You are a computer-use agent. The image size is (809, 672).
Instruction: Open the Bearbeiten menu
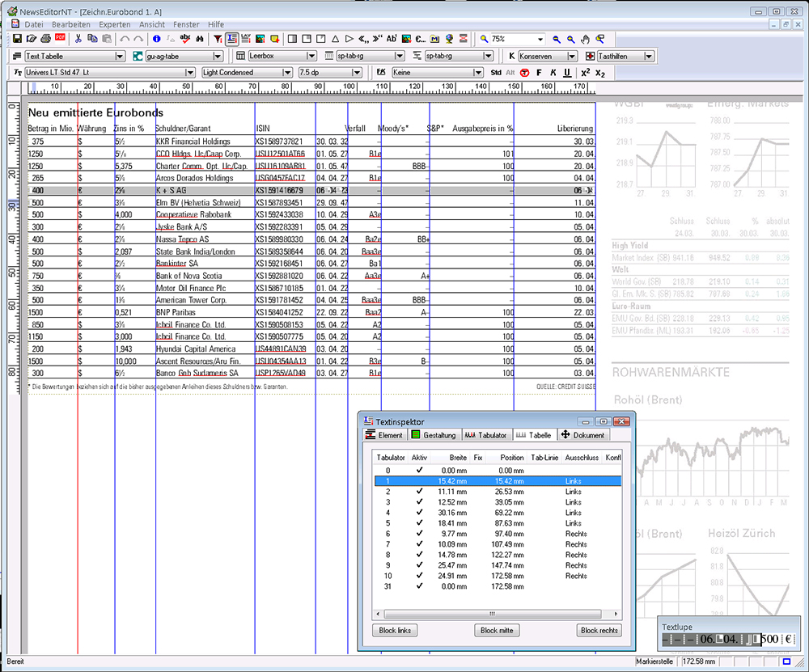tap(71, 24)
